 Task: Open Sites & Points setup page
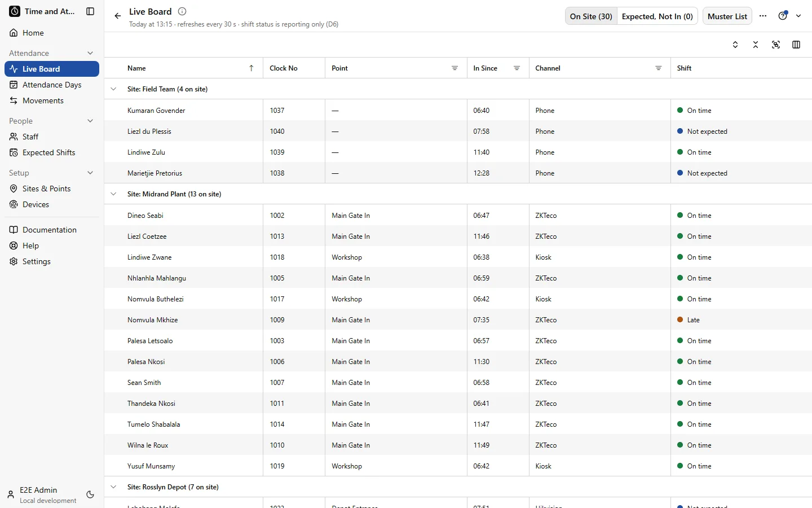point(52,189)
